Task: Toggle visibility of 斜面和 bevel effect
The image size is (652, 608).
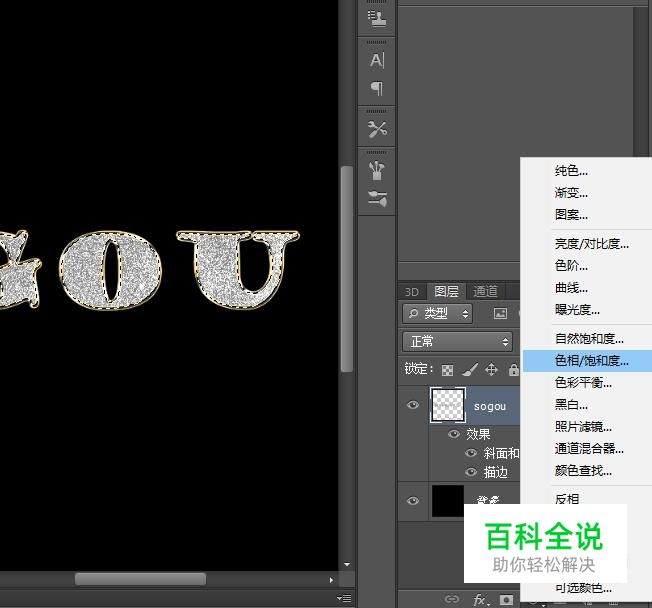Action: 471,452
